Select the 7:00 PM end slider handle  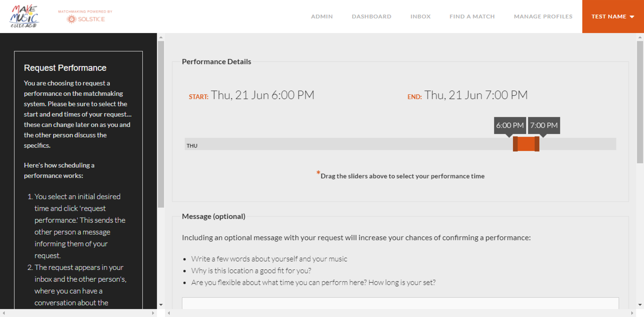[x=537, y=144]
